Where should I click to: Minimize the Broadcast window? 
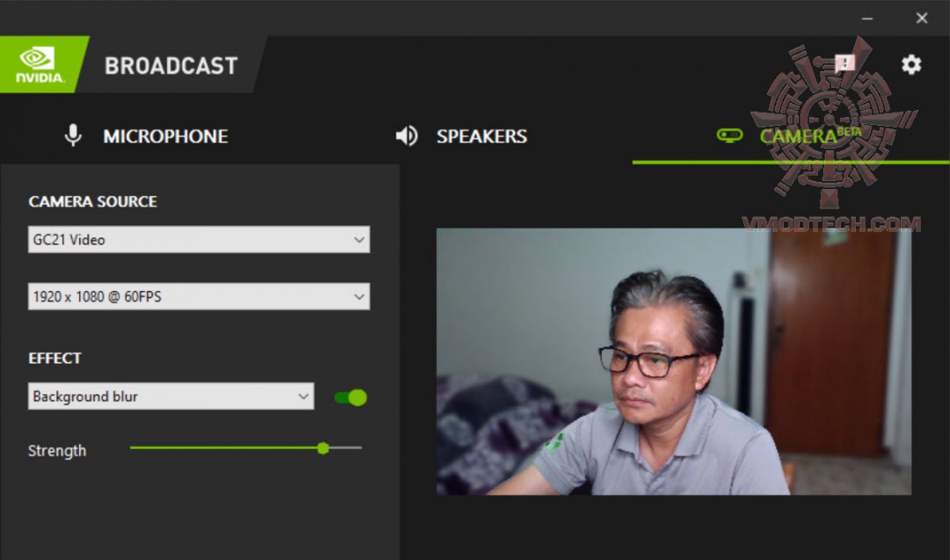(x=867, y=18)
